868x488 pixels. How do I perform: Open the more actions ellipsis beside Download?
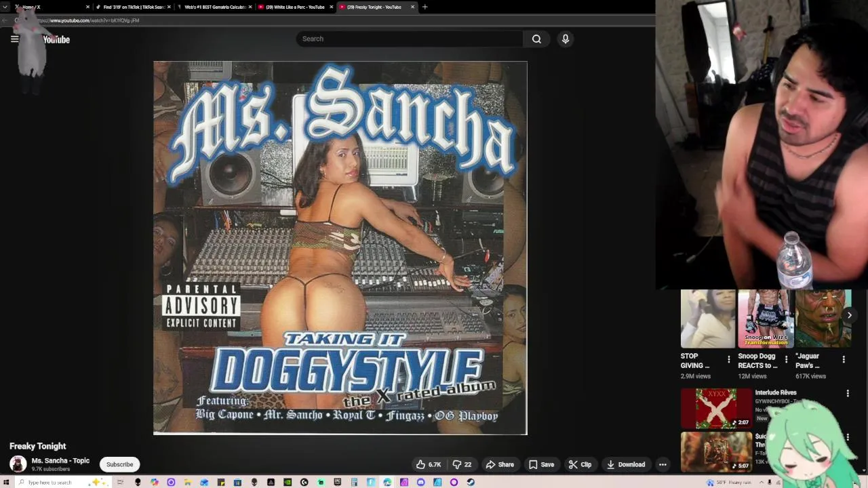coord(663,464)
